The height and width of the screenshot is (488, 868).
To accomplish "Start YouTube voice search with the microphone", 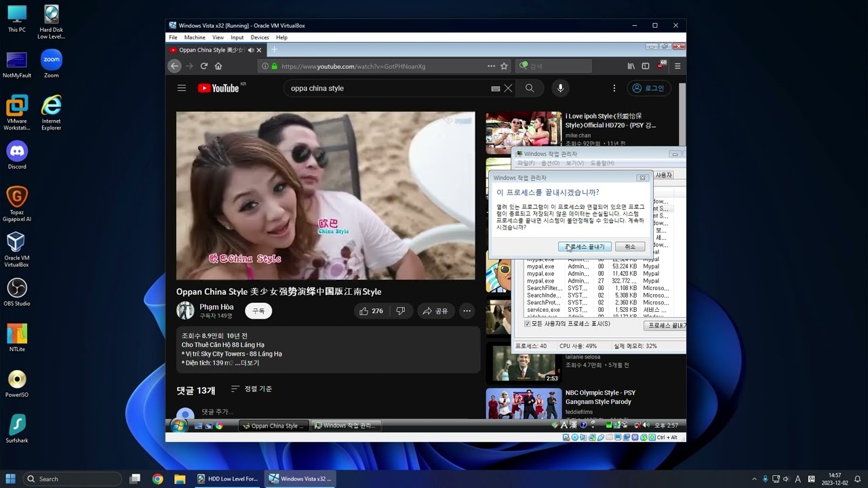I will pos(560,88).
